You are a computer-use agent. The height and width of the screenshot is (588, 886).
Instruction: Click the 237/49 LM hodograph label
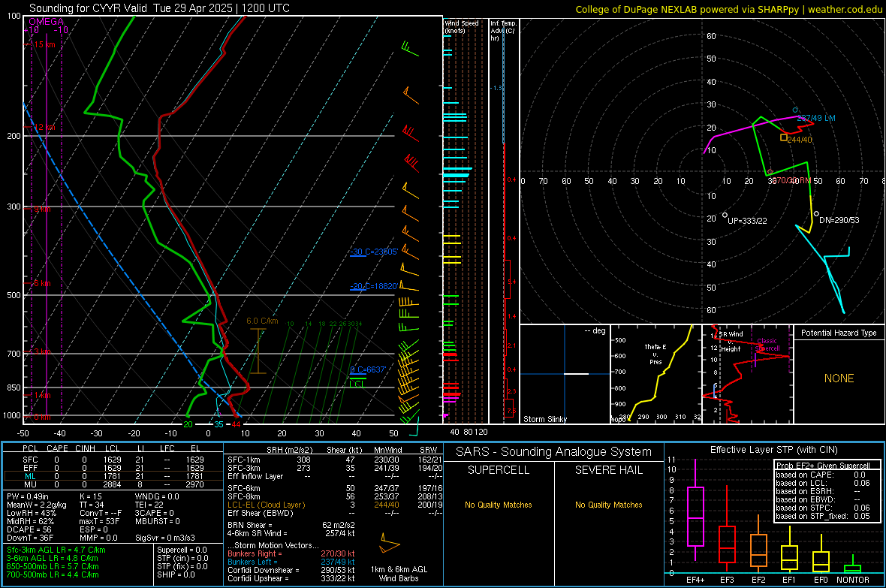pyautogui.click(x=816, y=118)
